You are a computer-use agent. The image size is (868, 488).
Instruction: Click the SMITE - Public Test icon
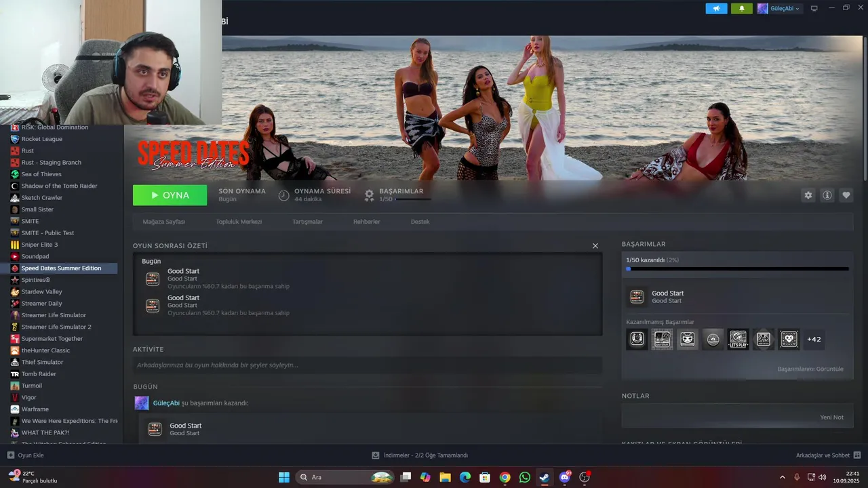pos(15,232)
